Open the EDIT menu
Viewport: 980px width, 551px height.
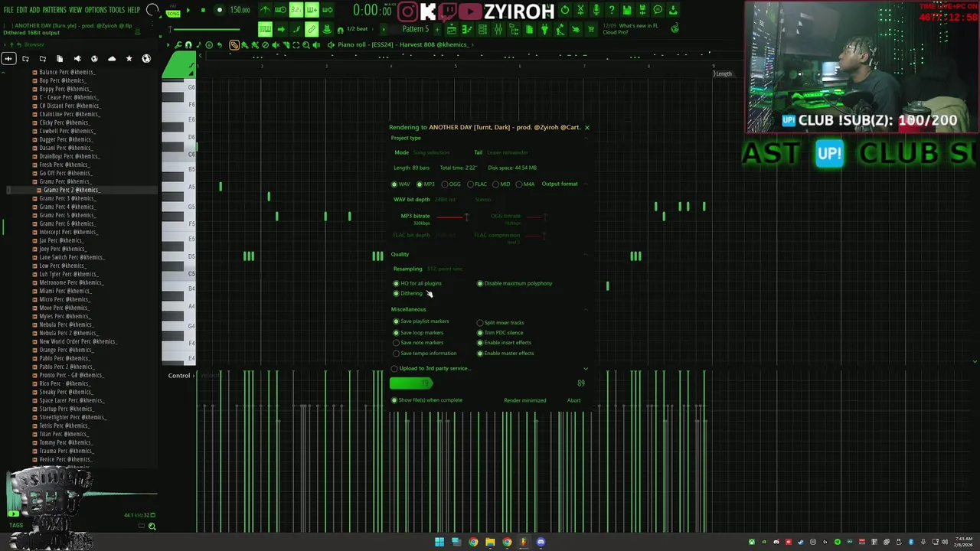pyautogui.click(x=22, y=10)
